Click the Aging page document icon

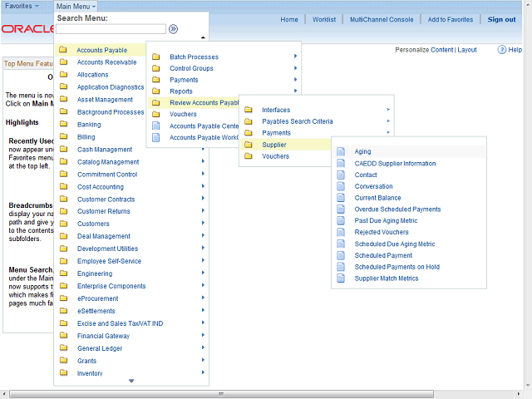pos(341,151)
